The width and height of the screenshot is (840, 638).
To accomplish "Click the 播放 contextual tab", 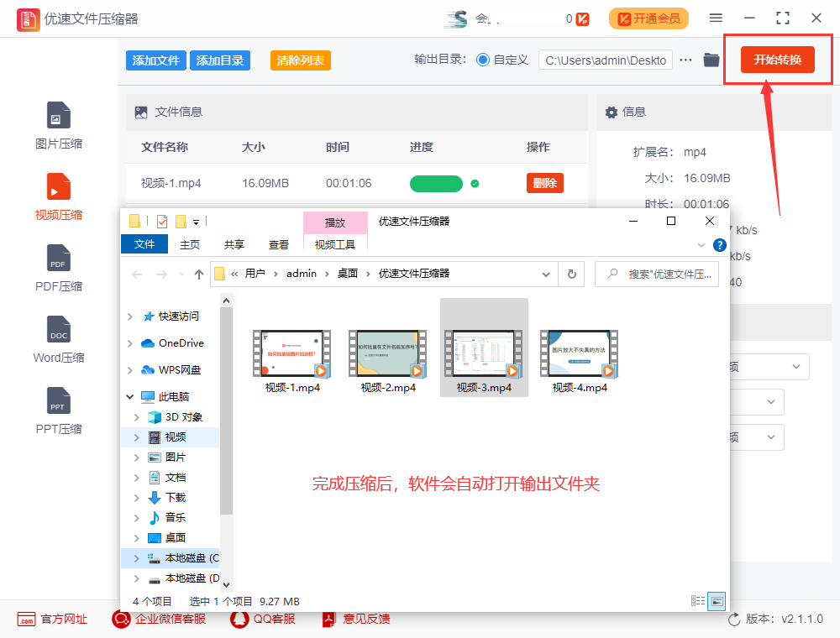I will (335, 222).
